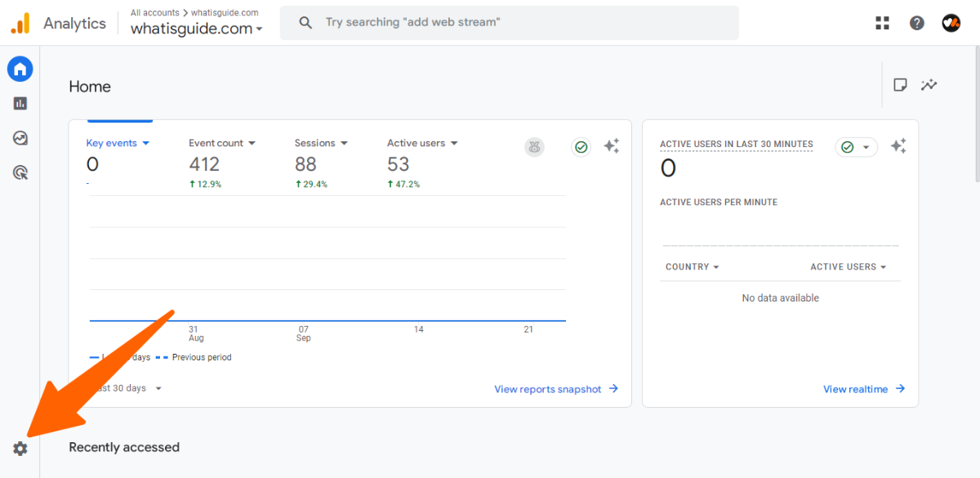Click the search input field
Image resolution: width=980 pixels, height=478 pixels.
click(x=523, y=23)
